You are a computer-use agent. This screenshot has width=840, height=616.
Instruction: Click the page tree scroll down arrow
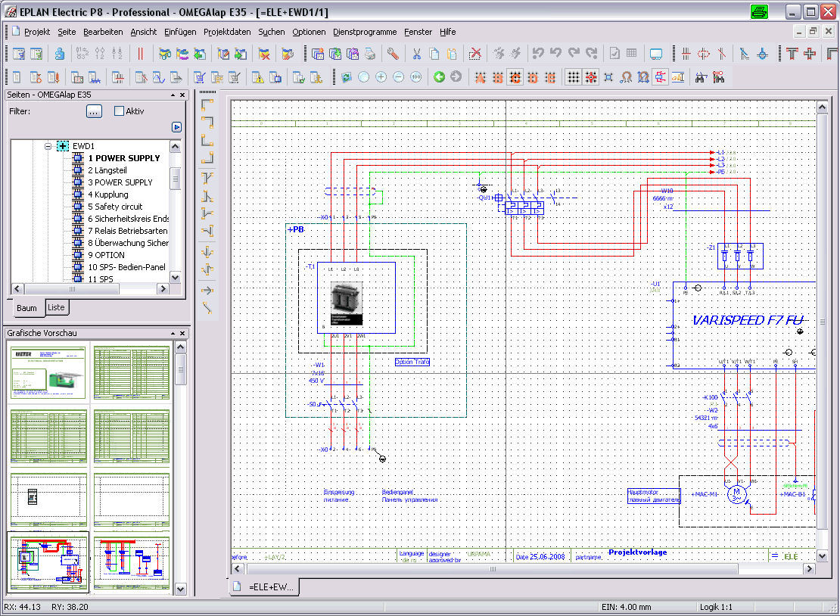[x=175, y=277]
